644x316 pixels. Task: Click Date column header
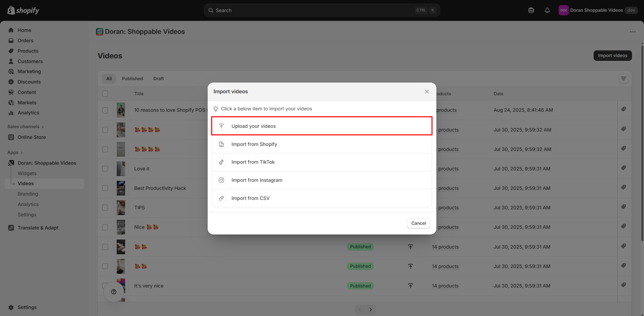(x=498, y=94)
